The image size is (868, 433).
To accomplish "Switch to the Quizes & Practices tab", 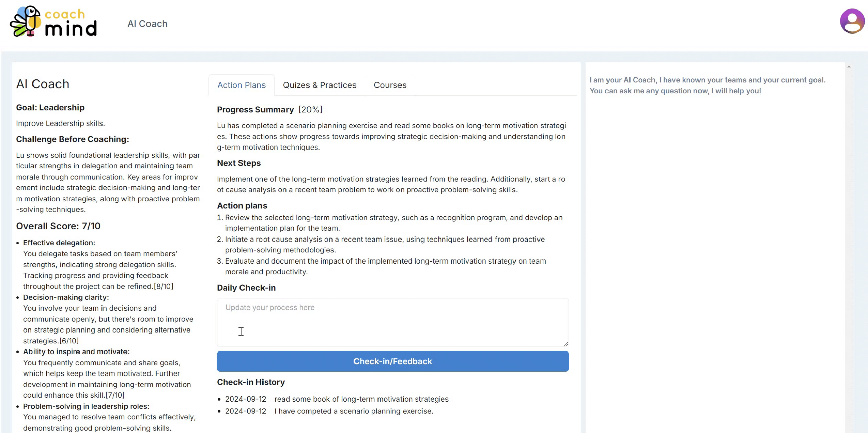I will pyautogui.click(x=320, y=85).
